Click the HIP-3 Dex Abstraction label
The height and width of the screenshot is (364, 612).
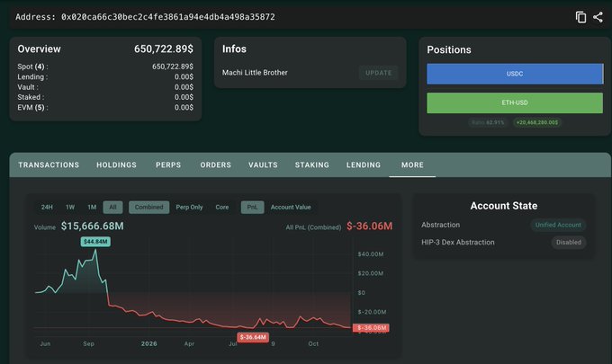pos(458,243)
